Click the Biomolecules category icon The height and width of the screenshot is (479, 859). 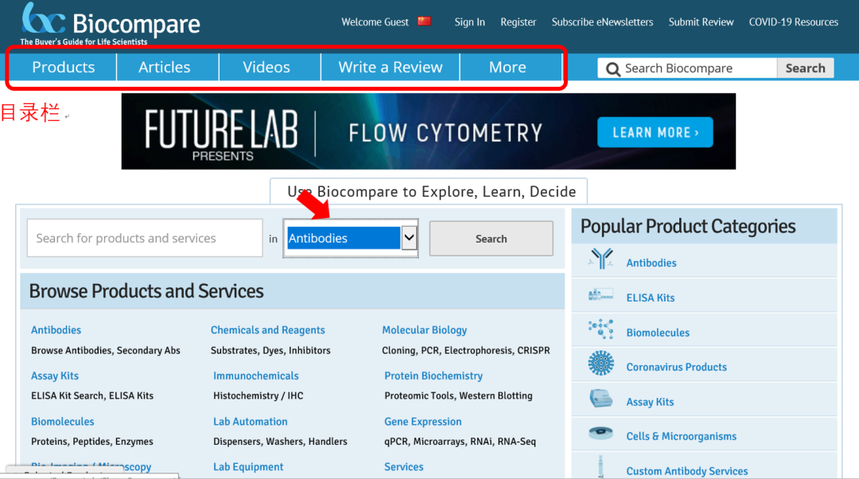click(x=601, y=330)
